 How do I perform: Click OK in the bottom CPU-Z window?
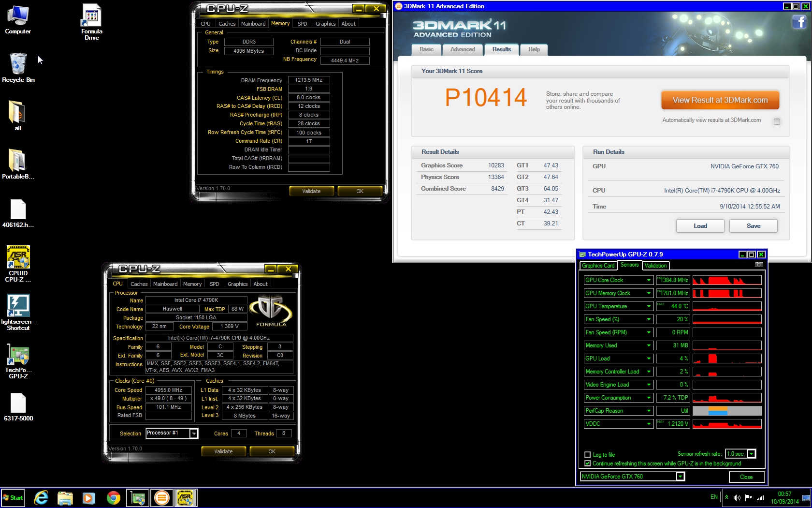pyautogui.click(x=272, y=451)
